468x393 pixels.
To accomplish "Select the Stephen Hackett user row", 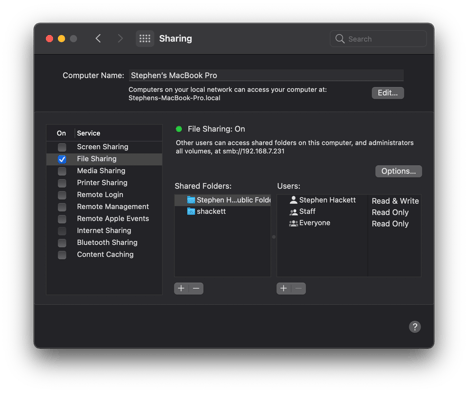I will pos(349,200).
